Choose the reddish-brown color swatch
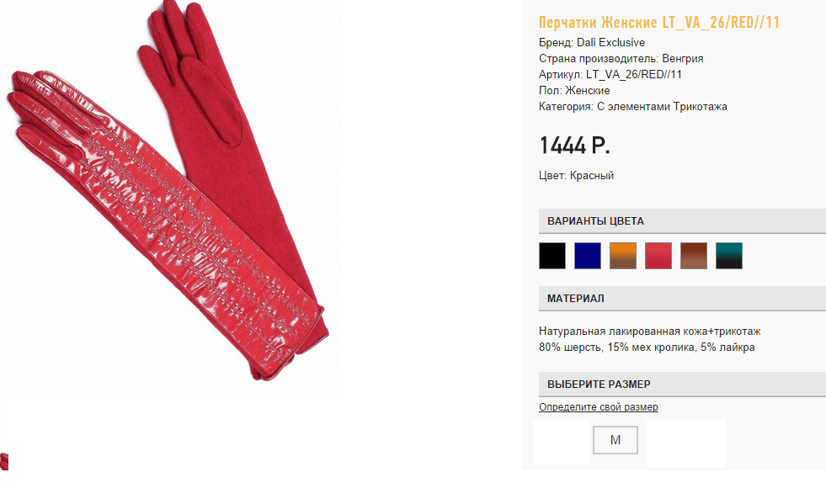 click(x=693, y=256)
